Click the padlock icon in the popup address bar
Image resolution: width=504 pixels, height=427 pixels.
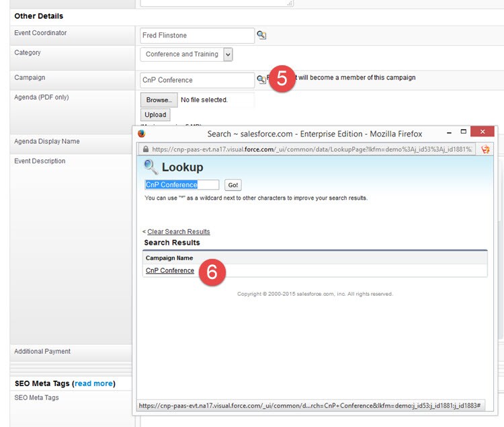(146, 149)
